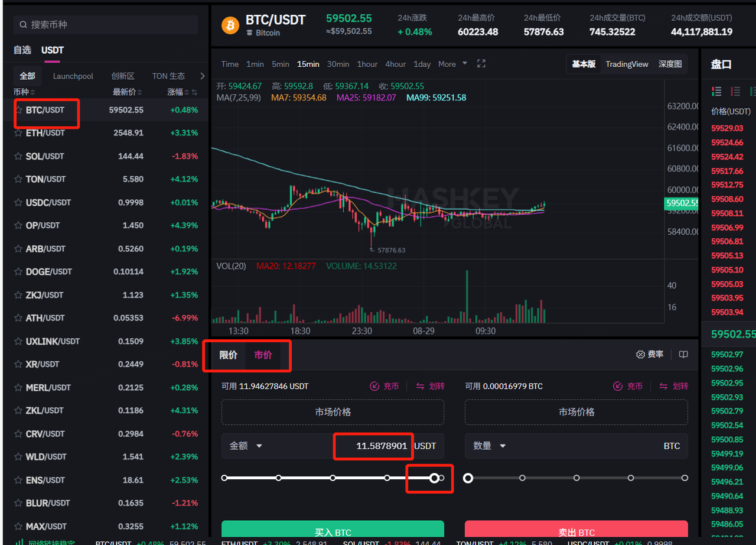Viewport: 756px width, 545px height.
Task: Click order book price 59502.97
Action: pos(727,355)
